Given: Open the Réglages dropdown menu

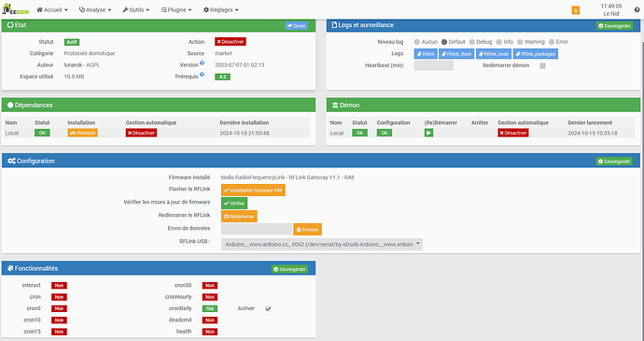Looking at the screenshot, I should (221, 10).
